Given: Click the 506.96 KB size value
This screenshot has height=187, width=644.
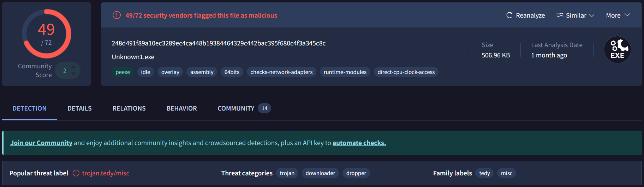Looking at the screenshot, I should pyautogui.click(x=496, y=55).
